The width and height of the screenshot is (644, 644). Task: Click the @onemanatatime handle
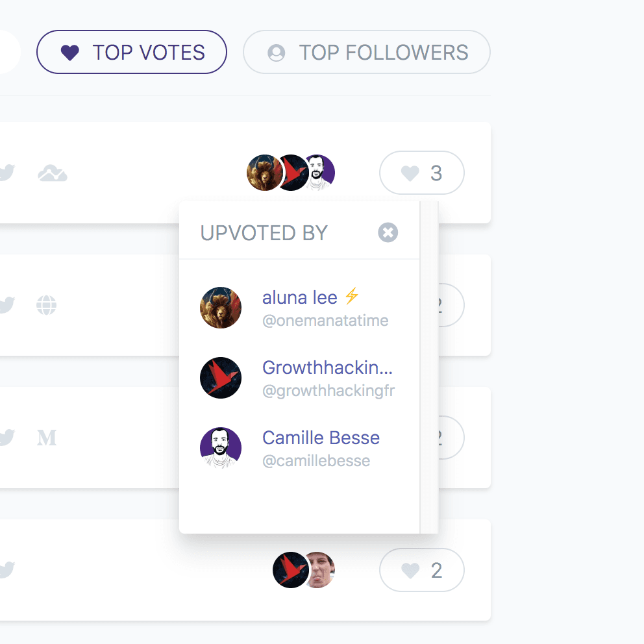[x=325, y=320]
